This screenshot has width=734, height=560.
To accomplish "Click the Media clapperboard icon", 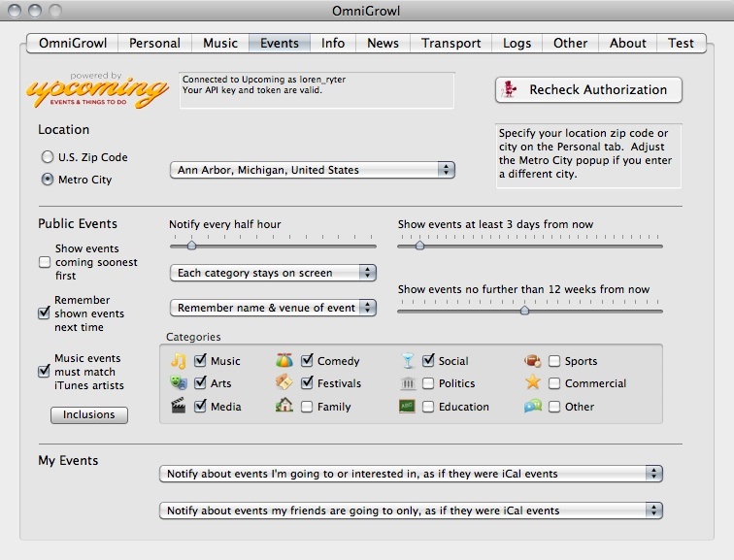I will pos(179,406).
